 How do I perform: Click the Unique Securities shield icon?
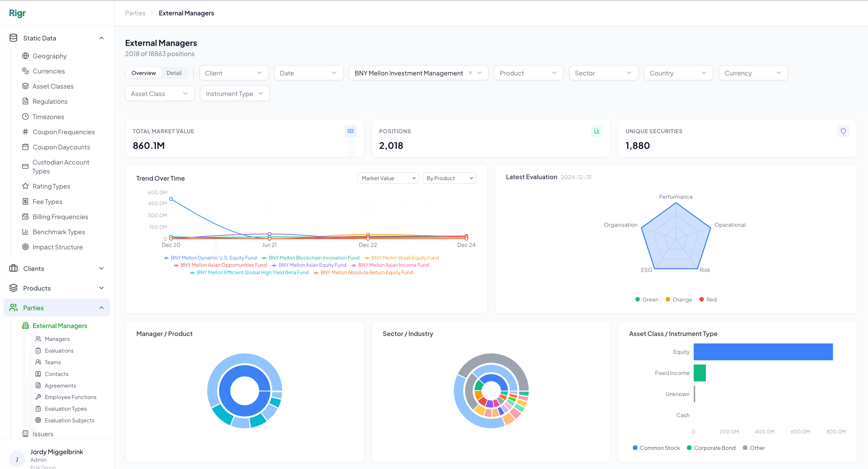(843, 131)
